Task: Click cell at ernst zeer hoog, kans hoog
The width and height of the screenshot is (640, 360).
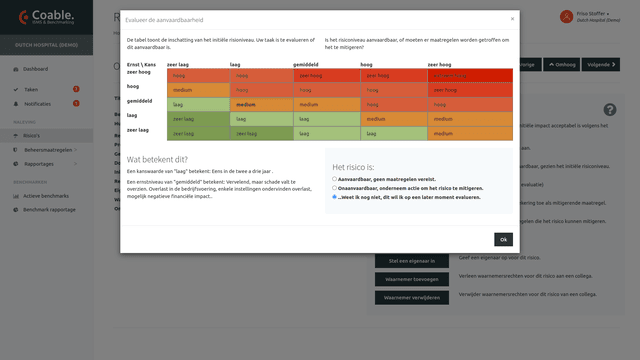Action: pyautogui.click(x=394, y=76)
